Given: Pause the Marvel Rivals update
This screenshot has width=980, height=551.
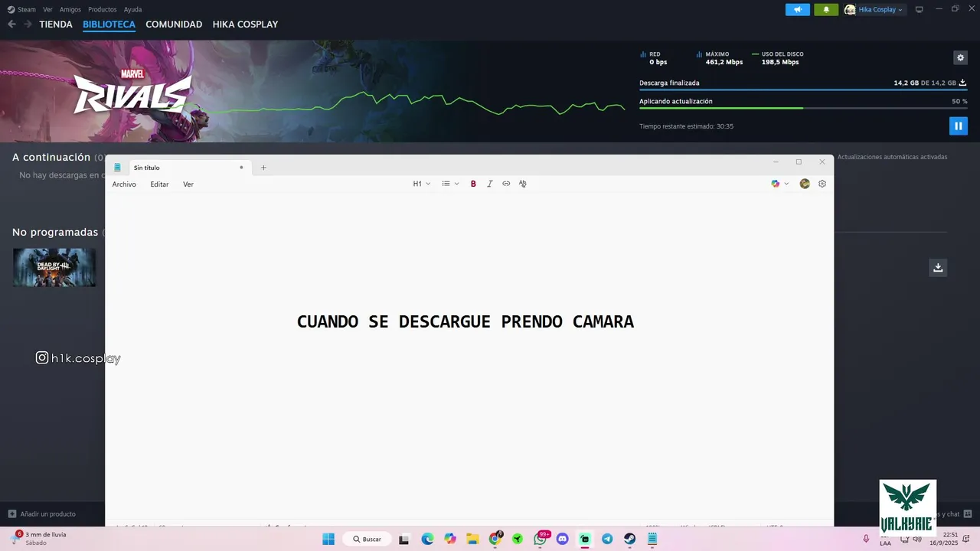Looking at the screenshot, I should pos(958,126).
